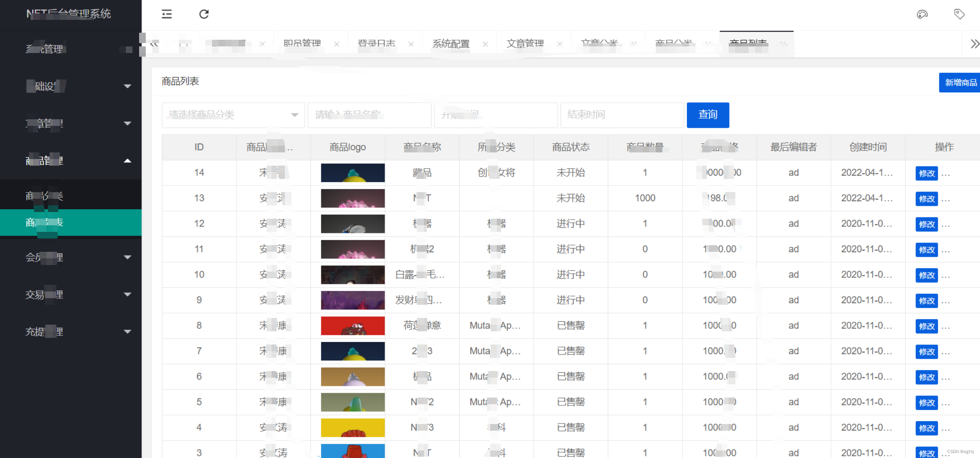The height and width of the screenshot is (458, 980).
Task: Click the refresh page icon
Action: click(204, 14)
